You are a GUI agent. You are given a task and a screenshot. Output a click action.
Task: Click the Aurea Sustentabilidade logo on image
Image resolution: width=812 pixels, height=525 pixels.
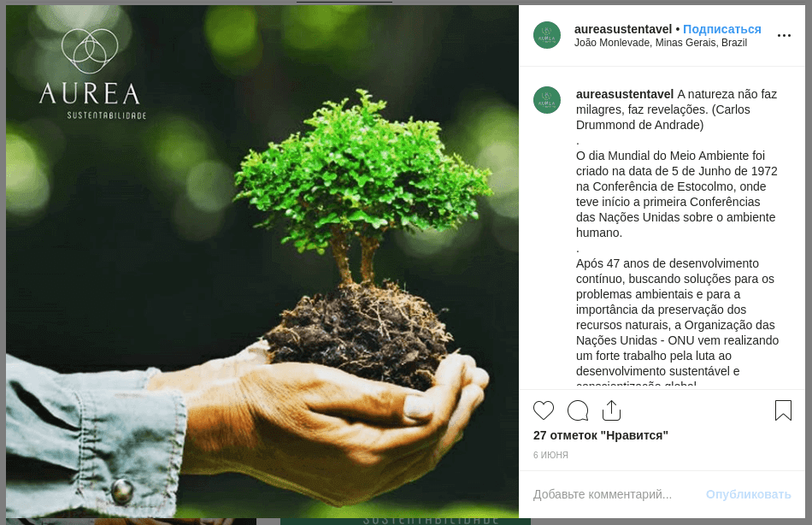(x=92, y=74)
